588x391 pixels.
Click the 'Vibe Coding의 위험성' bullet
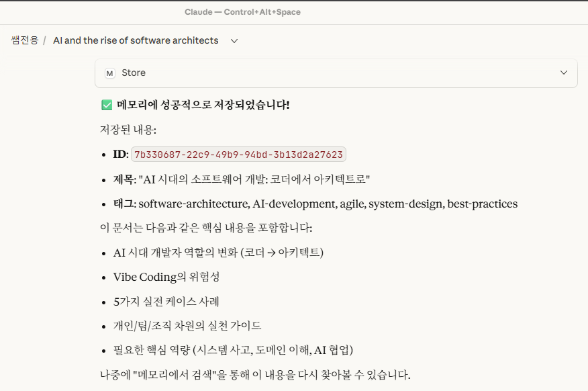166,277
